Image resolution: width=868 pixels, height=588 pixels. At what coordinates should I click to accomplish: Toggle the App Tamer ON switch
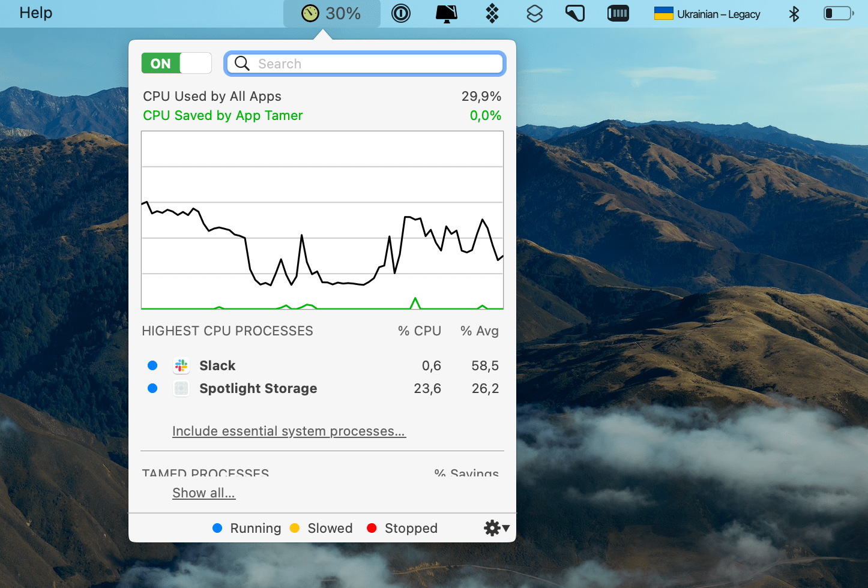coord(176,63)
